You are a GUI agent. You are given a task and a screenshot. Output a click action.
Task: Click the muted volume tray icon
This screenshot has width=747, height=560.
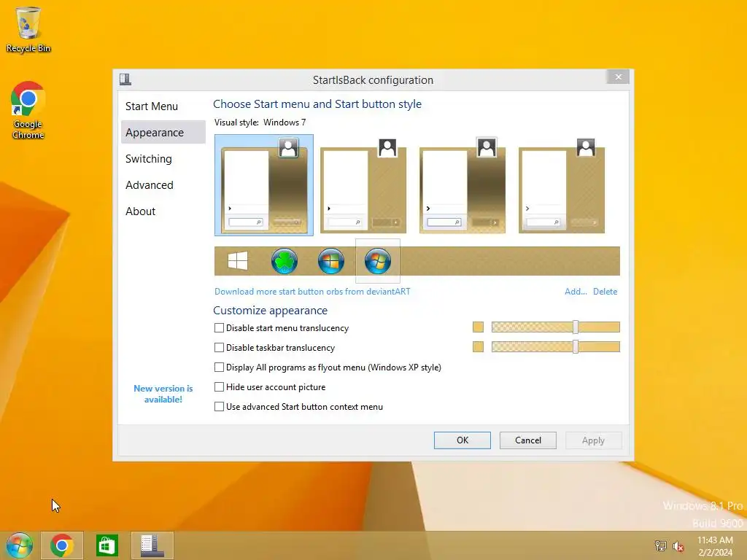tap(678, 545)
